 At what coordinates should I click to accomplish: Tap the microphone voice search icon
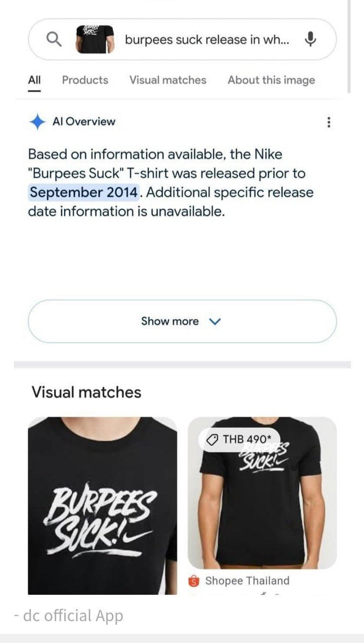click(x=310, y=39)
